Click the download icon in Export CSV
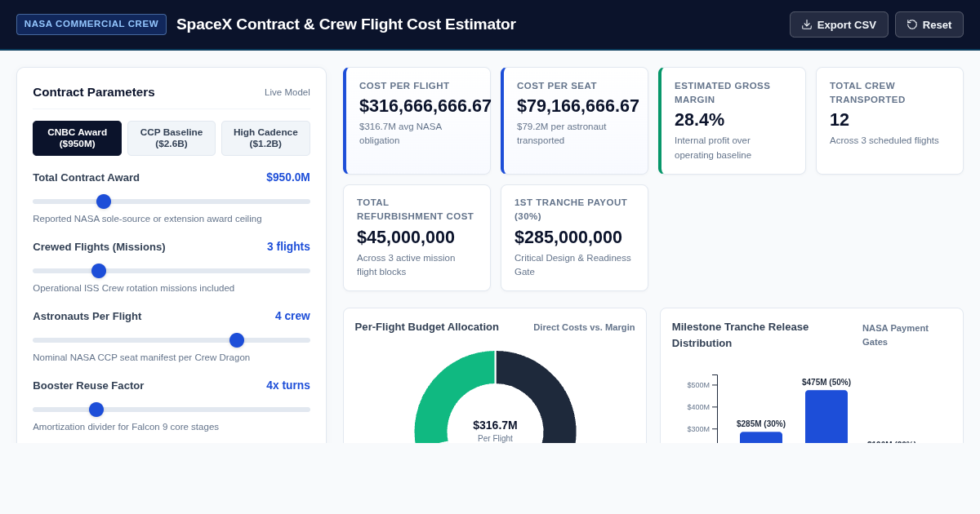This screenshot has height=514, width=980. click(x=807, y=24)
